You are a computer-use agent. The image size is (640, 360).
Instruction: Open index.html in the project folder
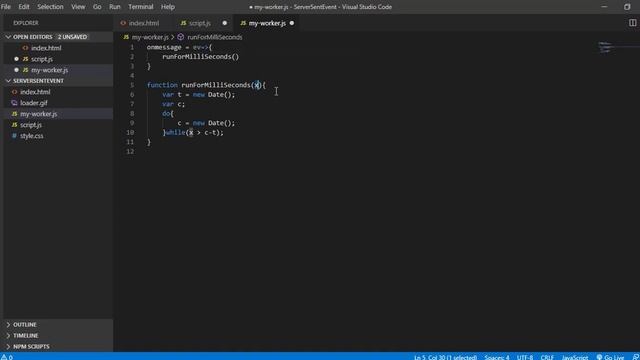click(35, 92)
